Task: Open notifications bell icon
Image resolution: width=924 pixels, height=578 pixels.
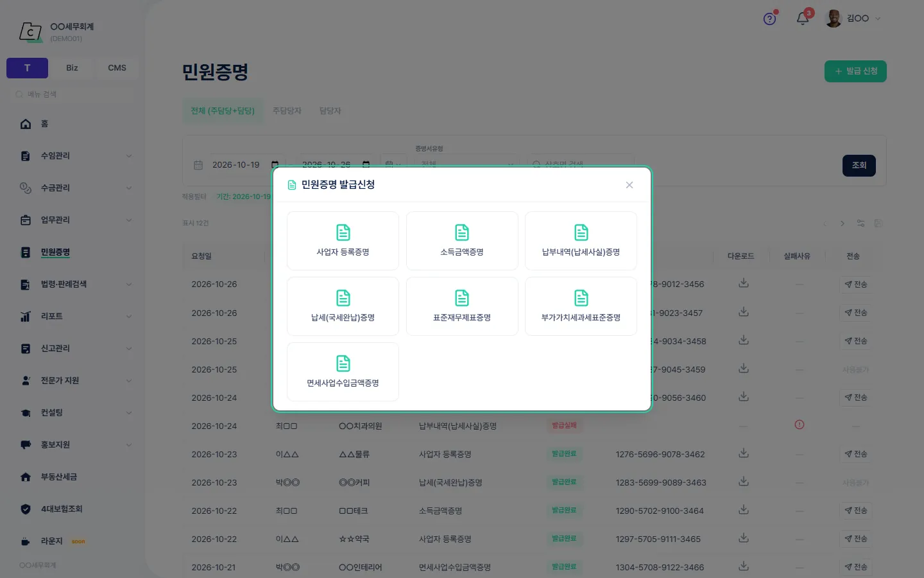Action: 803,19
